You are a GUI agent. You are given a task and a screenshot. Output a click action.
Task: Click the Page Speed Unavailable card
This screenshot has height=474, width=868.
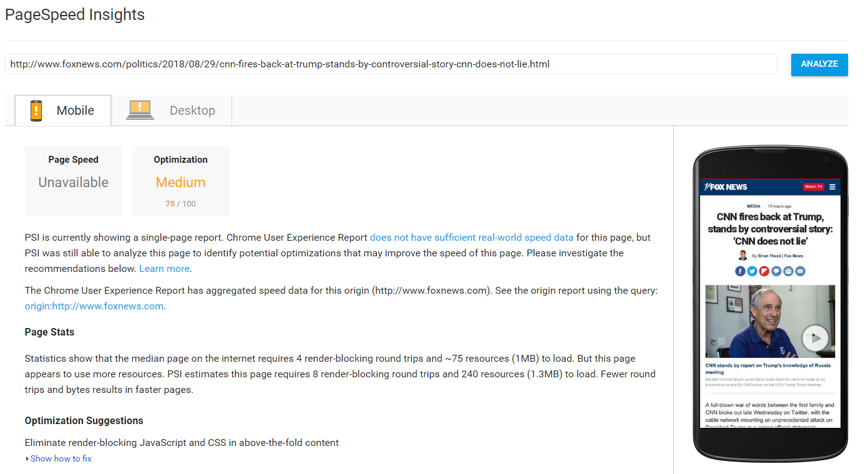pyautogui.click(x=74, y=181)
